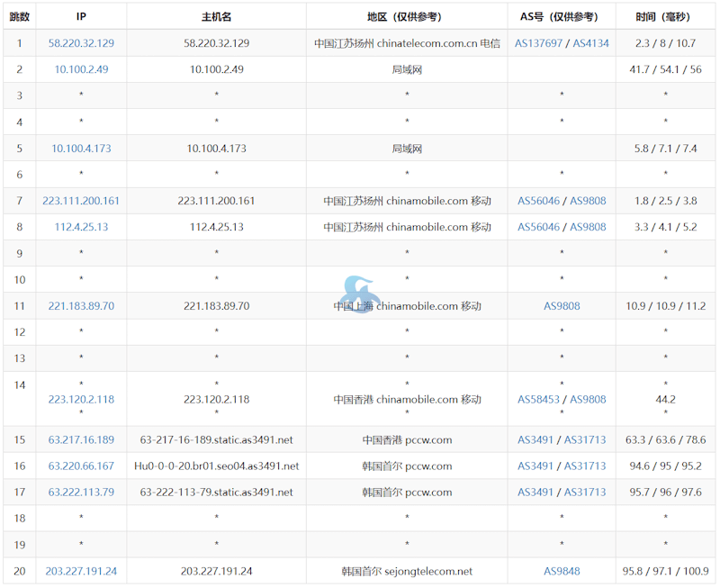Open AS137697 link in hop 1
The image size is (720, 588).
click(x=538, y=43)
